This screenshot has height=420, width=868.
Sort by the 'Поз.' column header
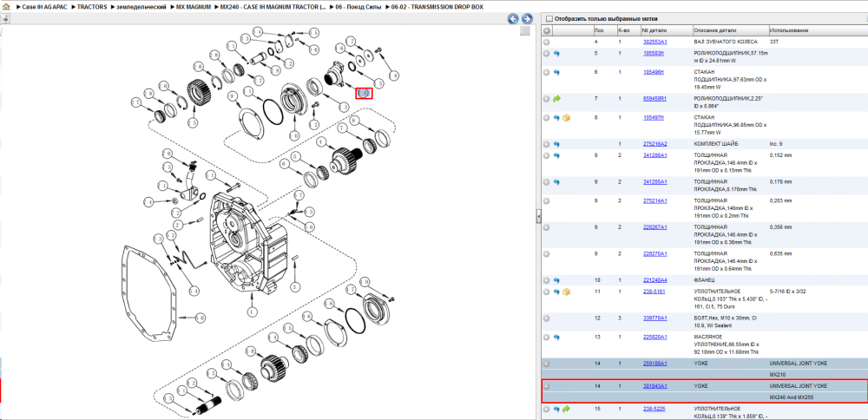pyautogui.click(x=604, y=30)
